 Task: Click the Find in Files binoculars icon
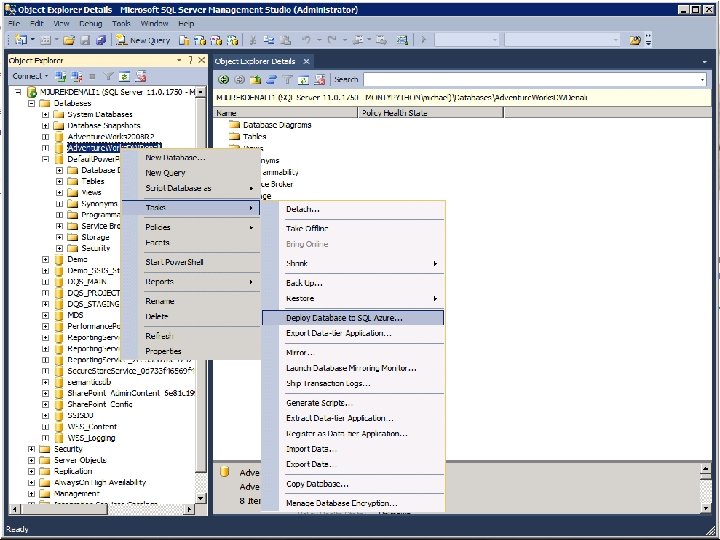tap(635, 40)
